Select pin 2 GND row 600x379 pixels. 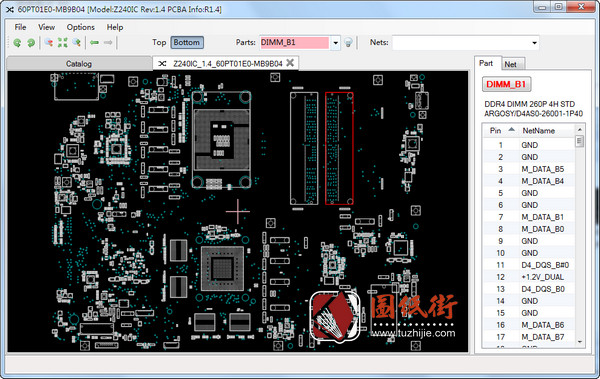point(528,157)
